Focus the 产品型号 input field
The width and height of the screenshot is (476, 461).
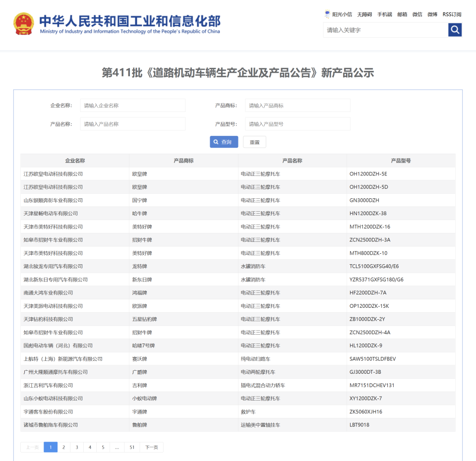pos(297,124)
